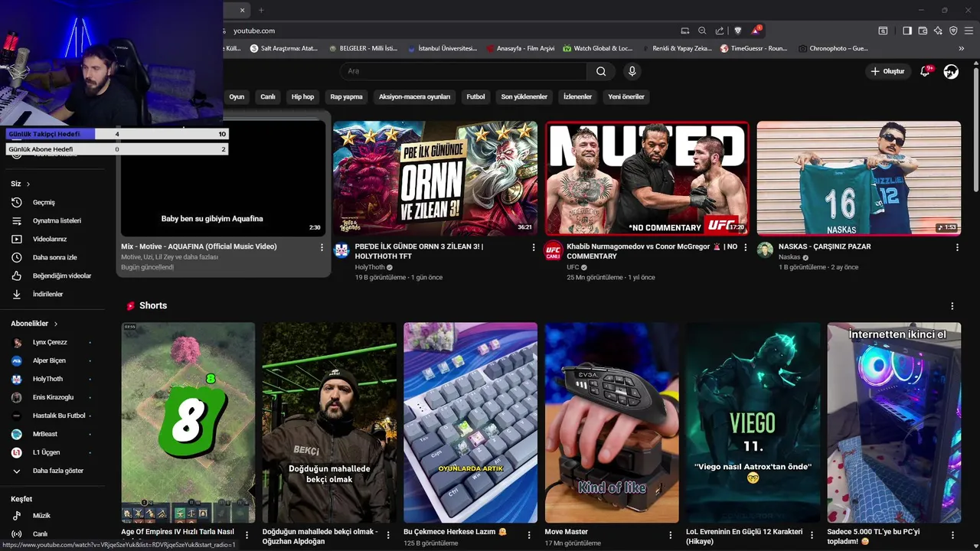Select the Rap yapma filter chip
980x551 pixels.
(x=346, y=96)
